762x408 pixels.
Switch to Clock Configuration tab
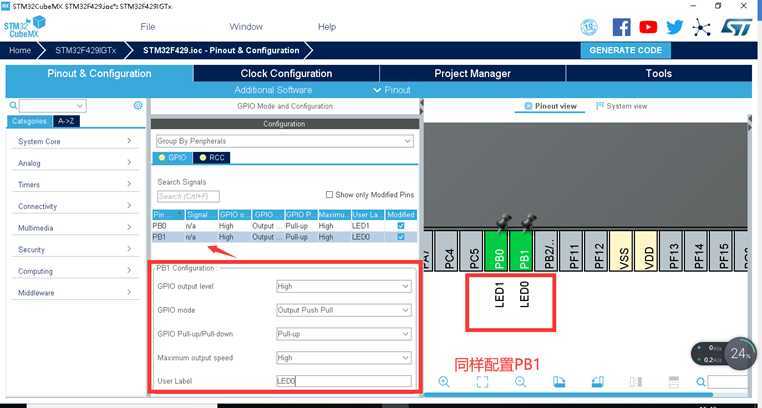(286, 74)
